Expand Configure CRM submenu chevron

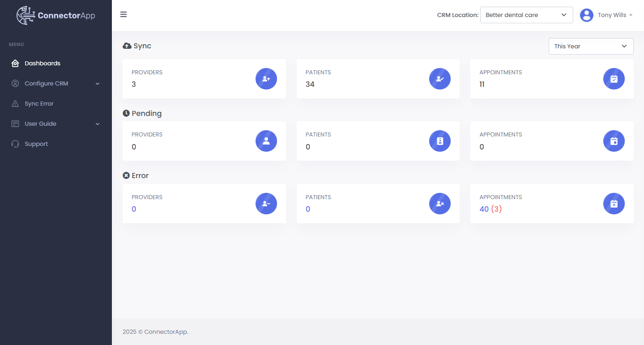tap(98, 84)
